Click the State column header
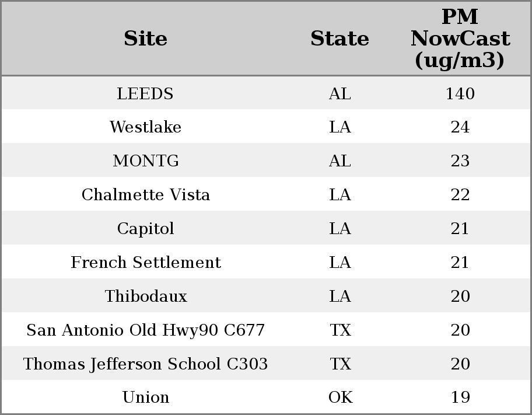532x415 pixels. pyautogui.click(x=339, y=39)
